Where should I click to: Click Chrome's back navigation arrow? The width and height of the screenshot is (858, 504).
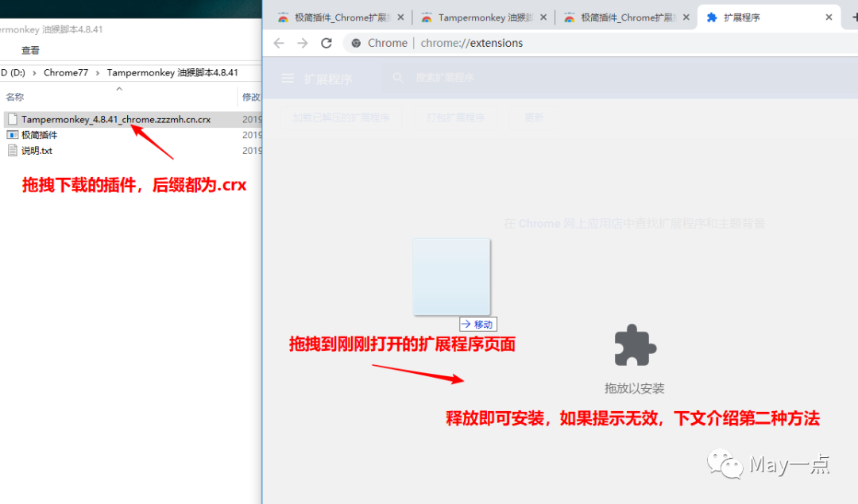(x=279, y=43)
